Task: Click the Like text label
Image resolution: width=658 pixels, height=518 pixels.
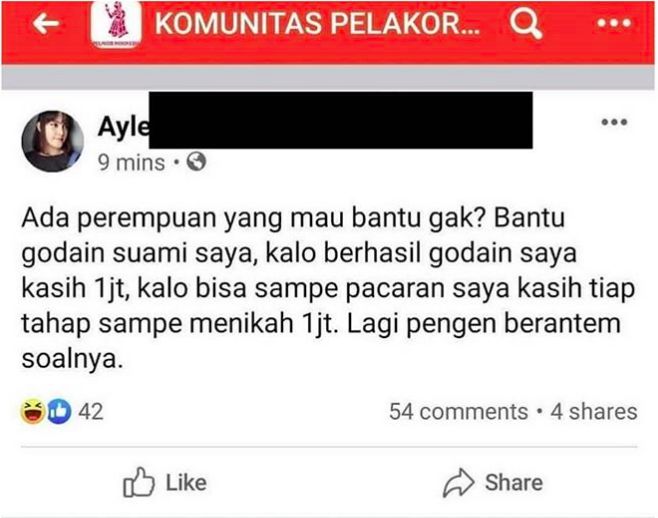Action: click(x=186, y=483)
